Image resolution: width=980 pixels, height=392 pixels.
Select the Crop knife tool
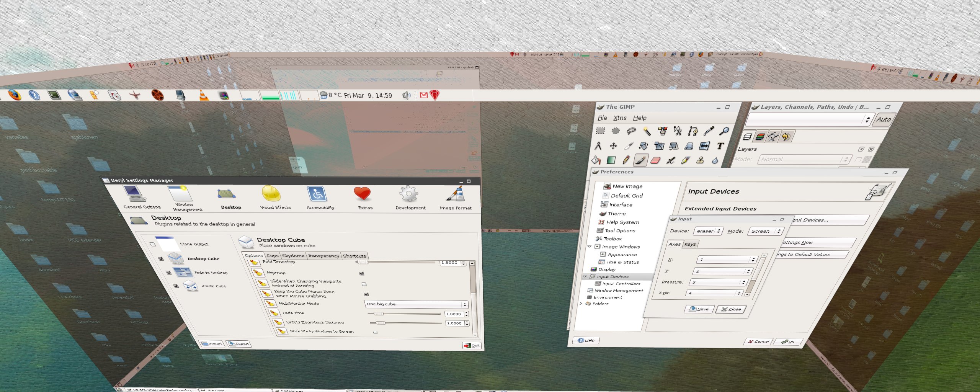[629, 145]
